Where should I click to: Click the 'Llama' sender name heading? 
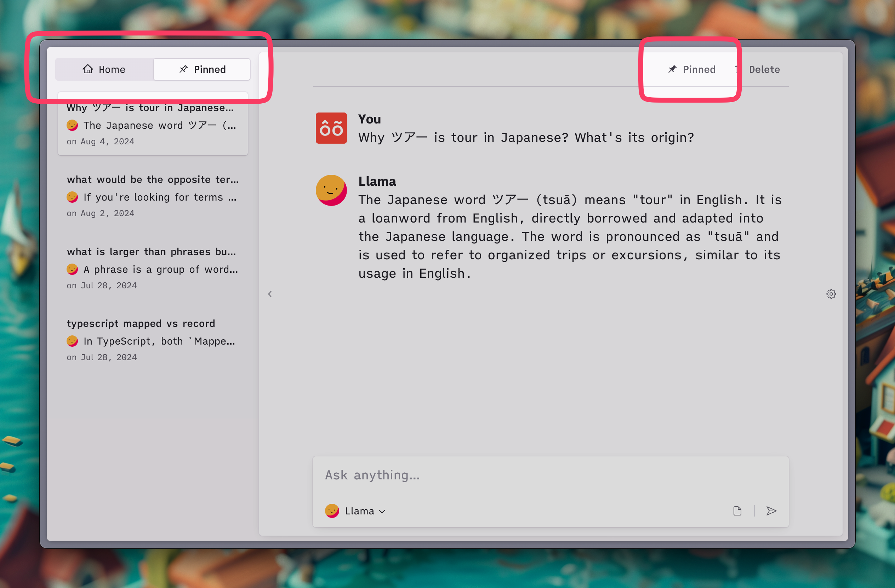[377, 181]
